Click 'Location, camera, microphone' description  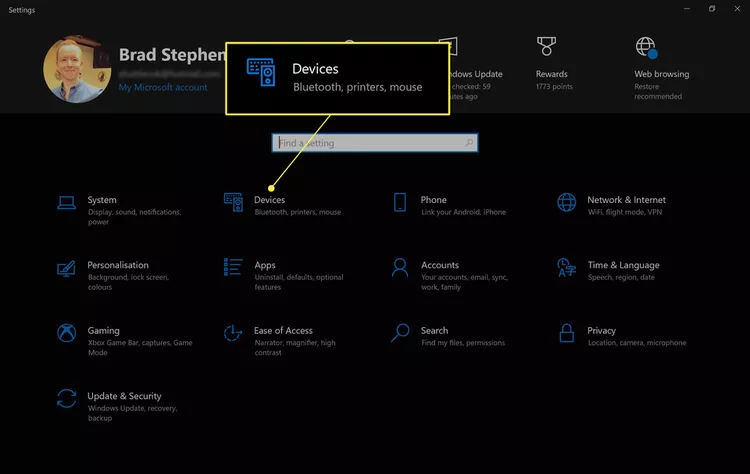[x=637, y=343]
